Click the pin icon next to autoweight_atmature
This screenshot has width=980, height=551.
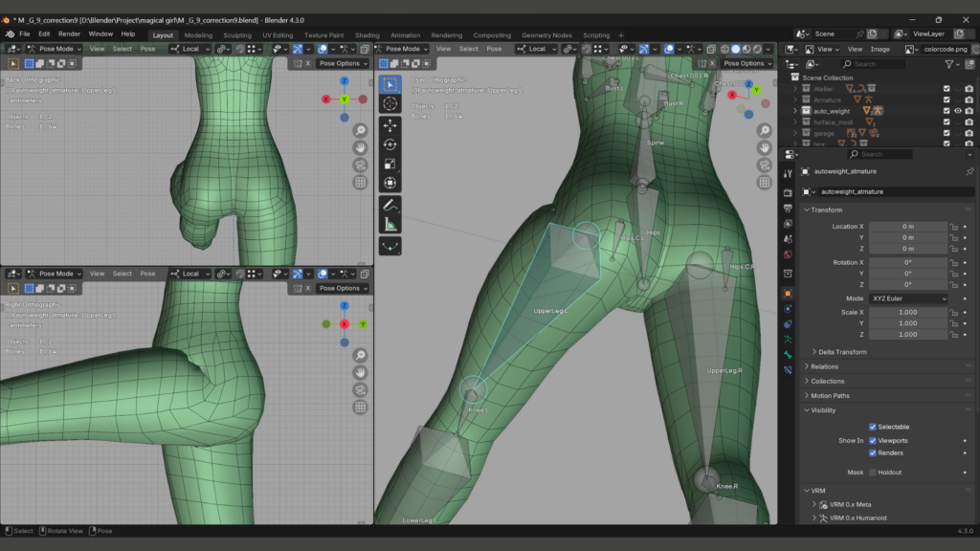pos(969,172)
